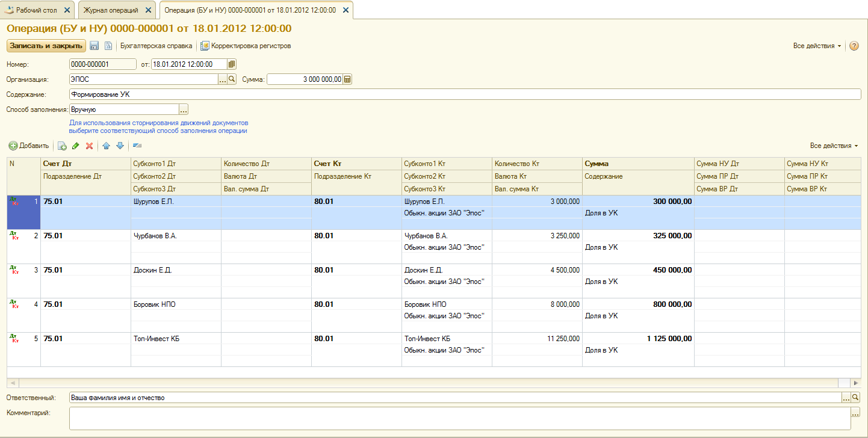
Task: Click the Ответственный input field
Action: coord(455,398)
